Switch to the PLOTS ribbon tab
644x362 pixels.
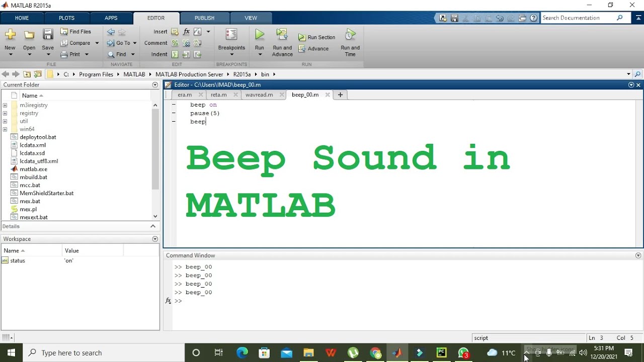[x=66, y=18]
